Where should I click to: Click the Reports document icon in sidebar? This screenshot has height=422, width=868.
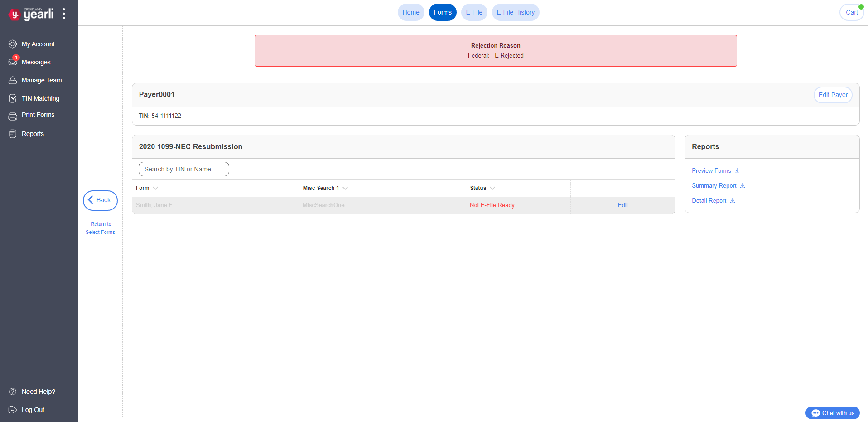click(13, 134)
